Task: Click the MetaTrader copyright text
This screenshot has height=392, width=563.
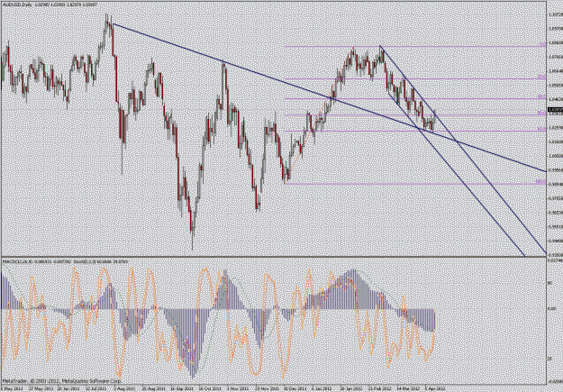Action: pos(62,381)
